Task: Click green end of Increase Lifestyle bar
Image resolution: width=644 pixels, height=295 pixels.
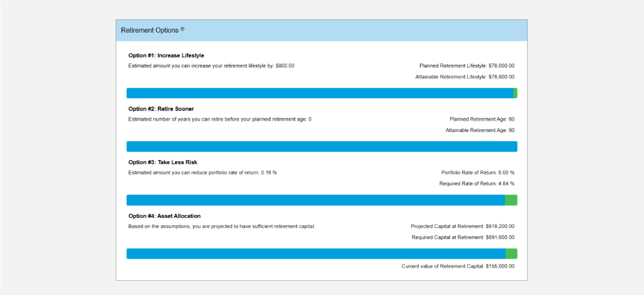Action: tap(515, 93)
